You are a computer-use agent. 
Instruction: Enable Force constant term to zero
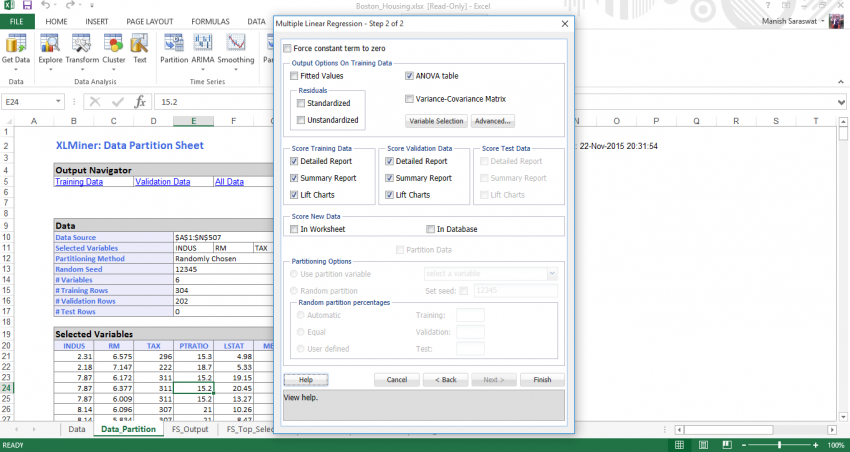(288, 48)
